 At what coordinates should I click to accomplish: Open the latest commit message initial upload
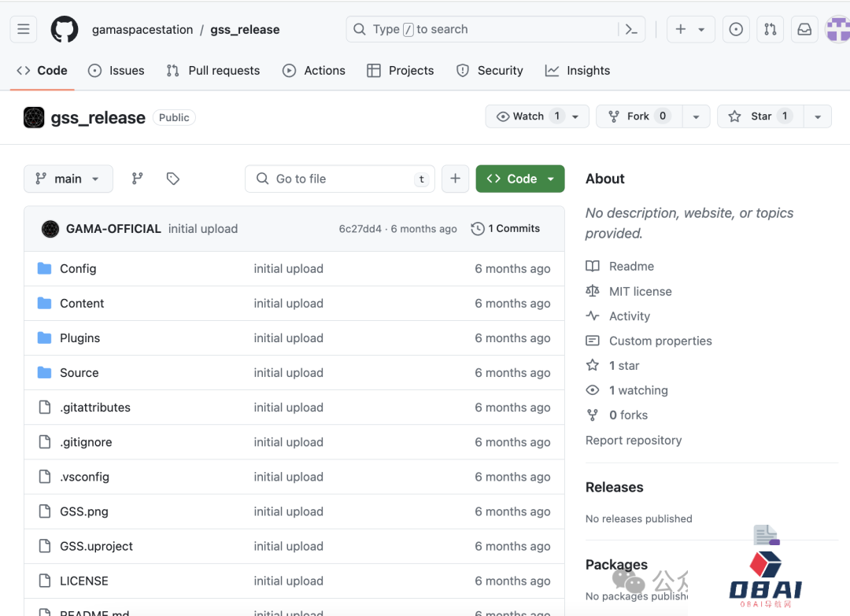203,229
